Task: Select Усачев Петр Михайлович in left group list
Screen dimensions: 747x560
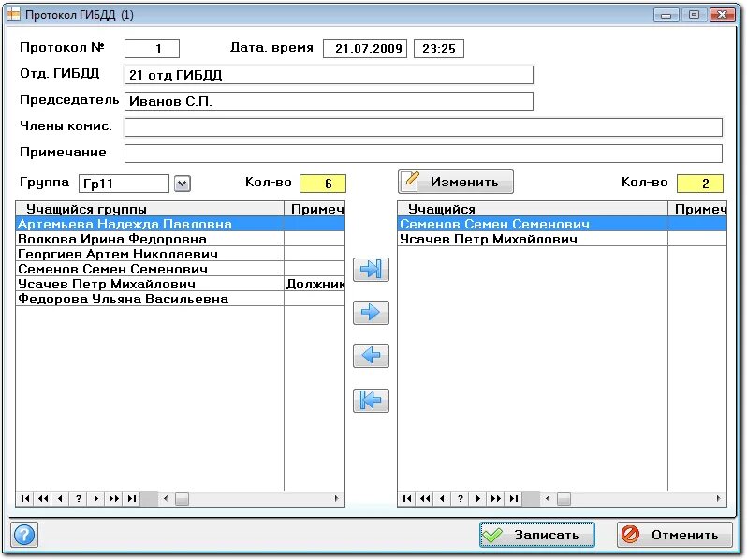Action: [181, 284]
